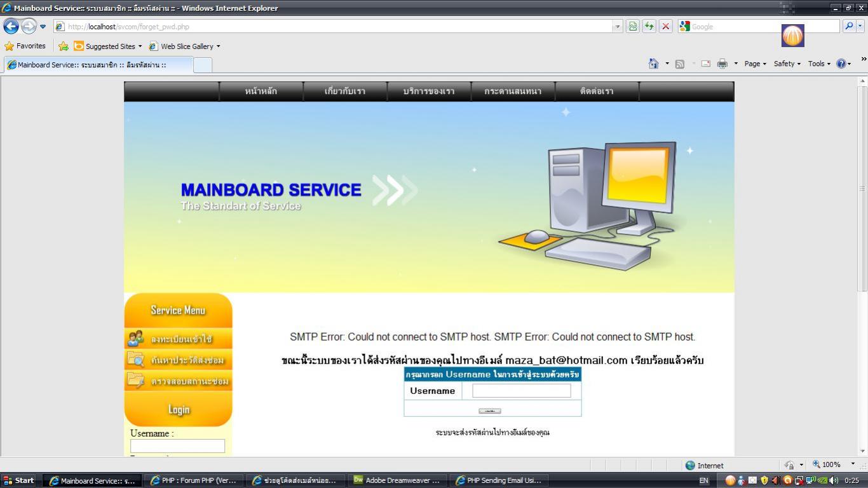This screenshot has width=868, height=488.
Task: Open หน้าหลัก in site navigation
Action: pyautogui.click(x=261, y=91)
